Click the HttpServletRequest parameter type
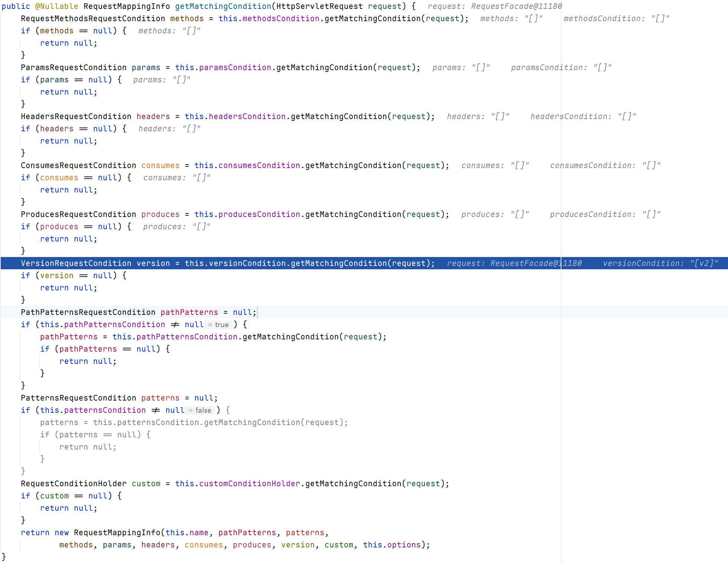The width and height of the screenshot is (728, 563). [319, 6]
